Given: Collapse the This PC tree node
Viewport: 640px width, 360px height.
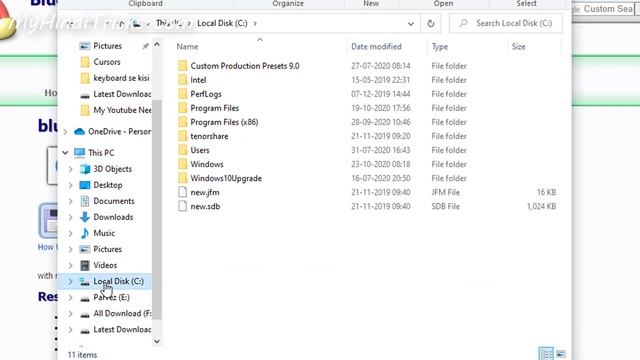Looking at the screenshot, I should (65, 153).
